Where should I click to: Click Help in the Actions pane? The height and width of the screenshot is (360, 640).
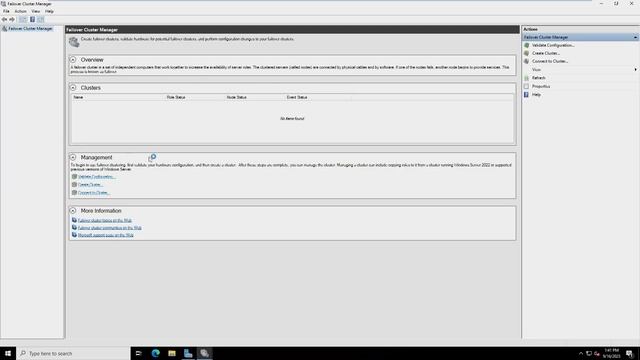tap(536, 94)
